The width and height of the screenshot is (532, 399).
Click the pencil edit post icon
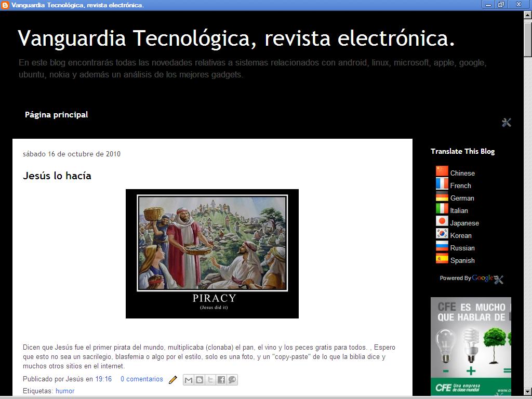coord(172,380)
